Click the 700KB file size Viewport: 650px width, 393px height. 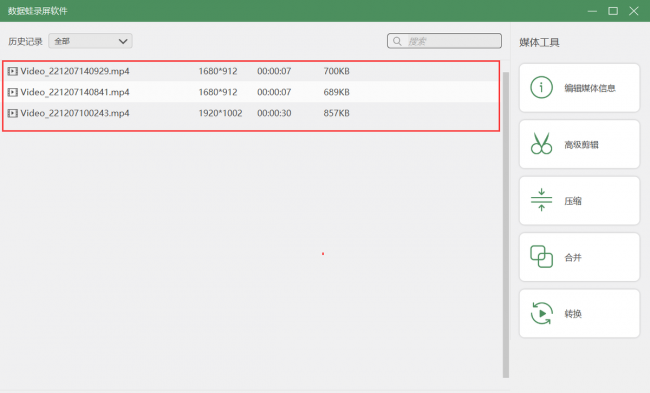(336, 71)
